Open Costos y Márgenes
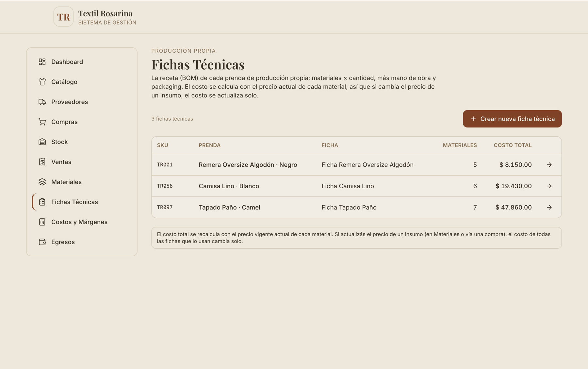Viewport: 588px width, 369px height. 82,222
